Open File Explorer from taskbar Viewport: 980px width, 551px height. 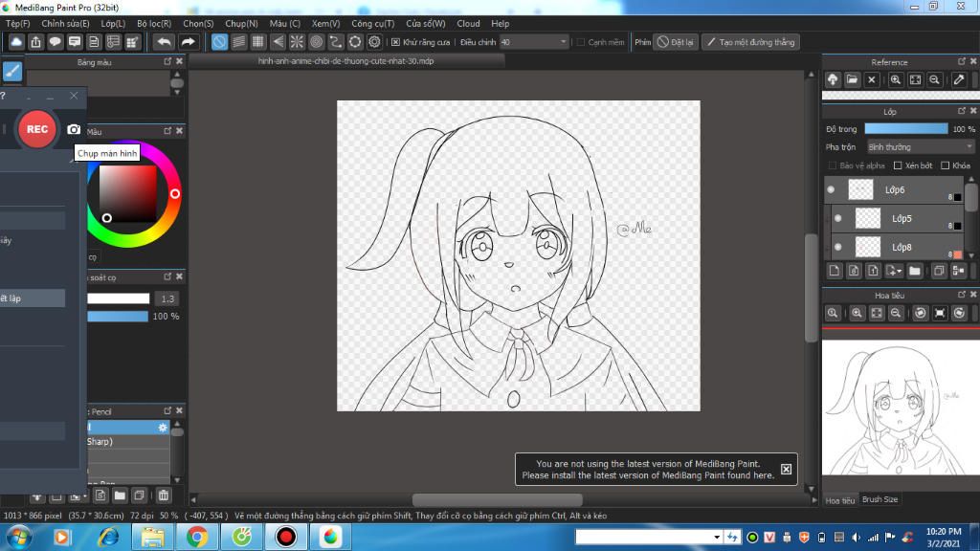[x=152, y=537]
